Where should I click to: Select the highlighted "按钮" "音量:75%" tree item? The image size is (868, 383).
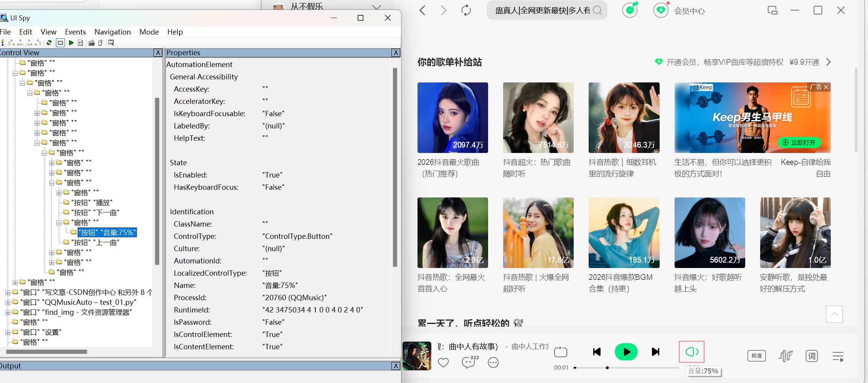pos(107,232)
